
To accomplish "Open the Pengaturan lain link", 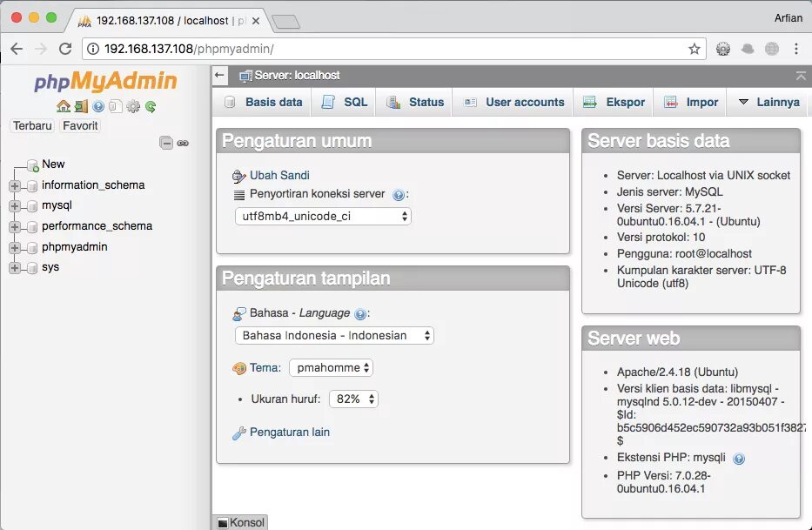I will 290,432.
